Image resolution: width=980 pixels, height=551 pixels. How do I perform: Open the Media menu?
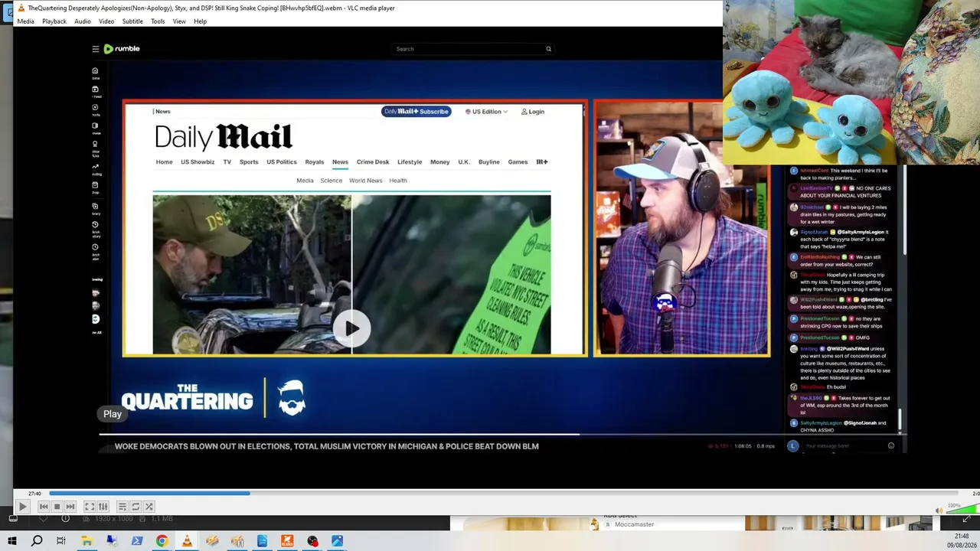[x=25, y=21]
